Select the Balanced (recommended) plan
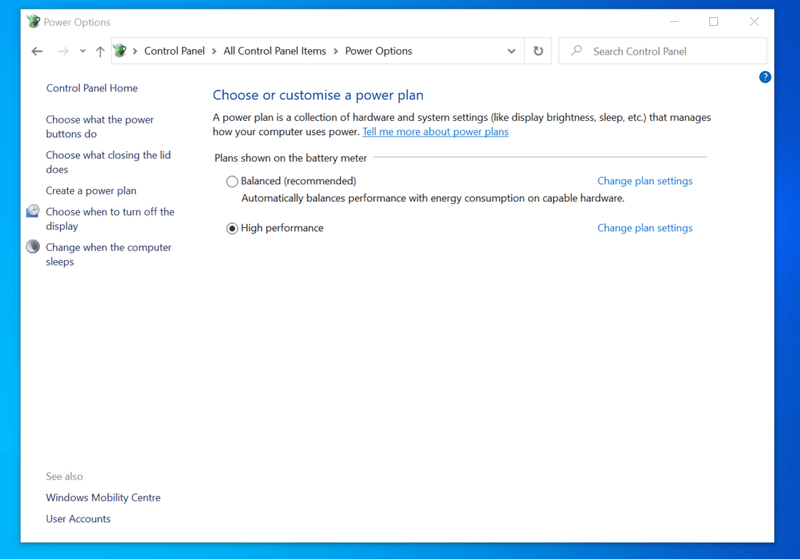 [x=232, y=181]
